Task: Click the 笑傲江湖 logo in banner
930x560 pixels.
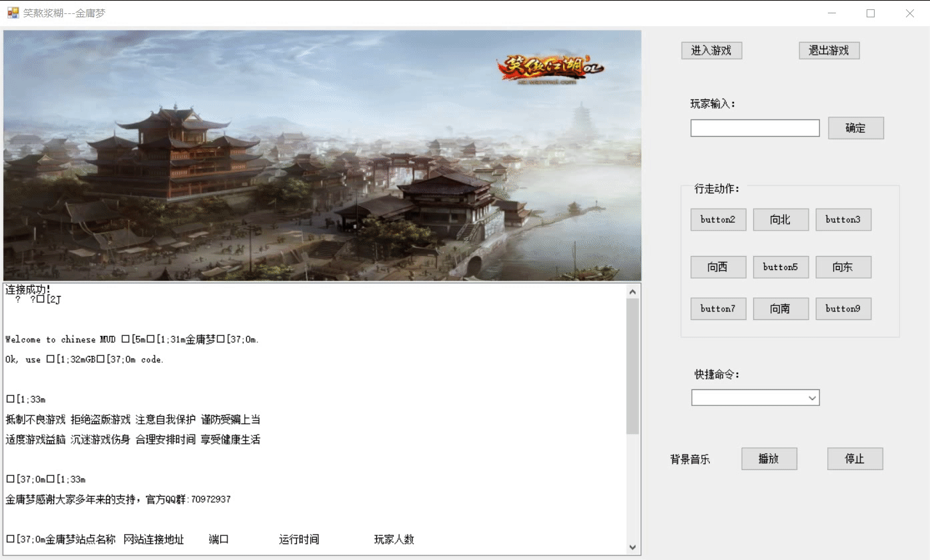Action: (x=550, y=69)
